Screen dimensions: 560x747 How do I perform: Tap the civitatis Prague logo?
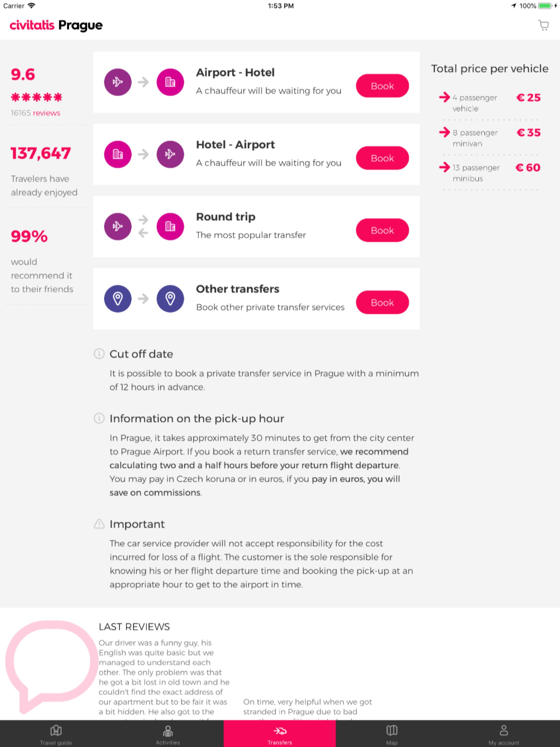pos(56,25)
